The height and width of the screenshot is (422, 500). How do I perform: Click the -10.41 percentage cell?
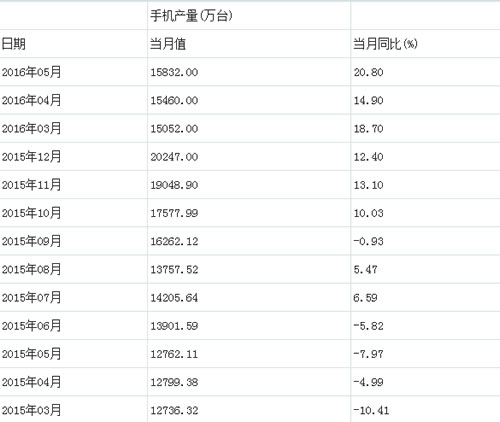coord(371,410)
